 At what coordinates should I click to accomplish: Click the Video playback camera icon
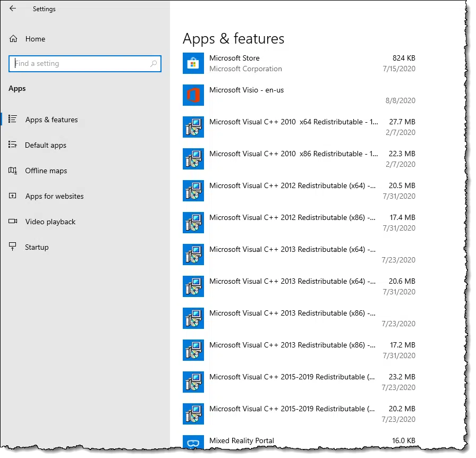pos(13,222)
